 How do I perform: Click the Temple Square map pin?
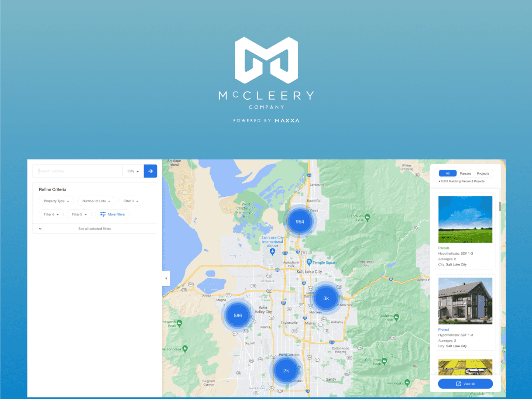[309, 262]
